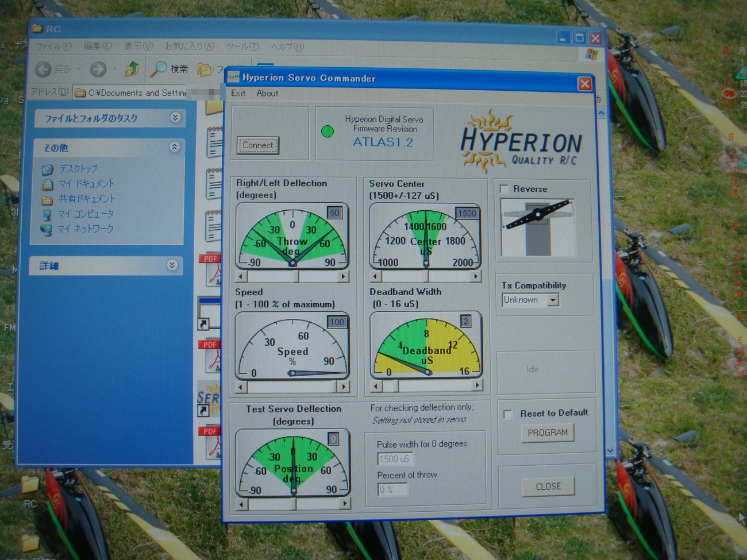
Task: Go up one folder level in Explorer
Action: coord(132,69)
